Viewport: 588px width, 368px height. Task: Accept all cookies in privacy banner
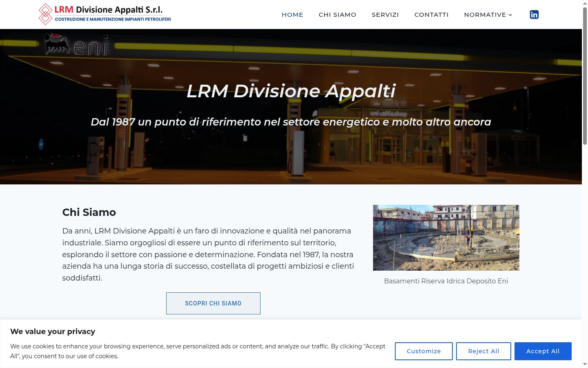[543, 351]
